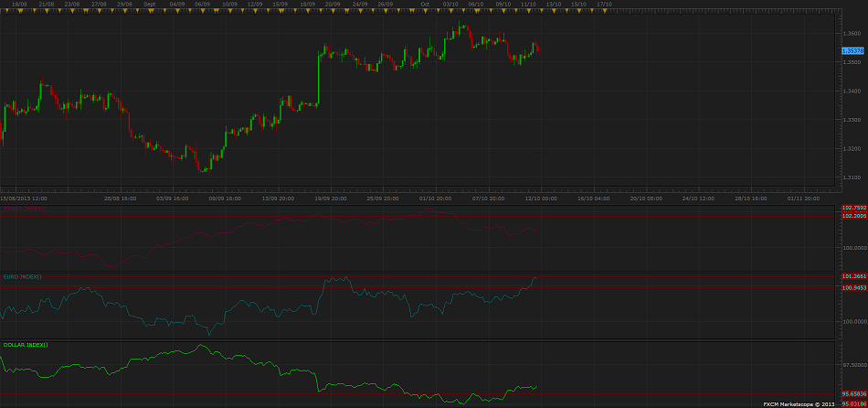Select the 19/09 20:00 time axis label

(330, 198)
